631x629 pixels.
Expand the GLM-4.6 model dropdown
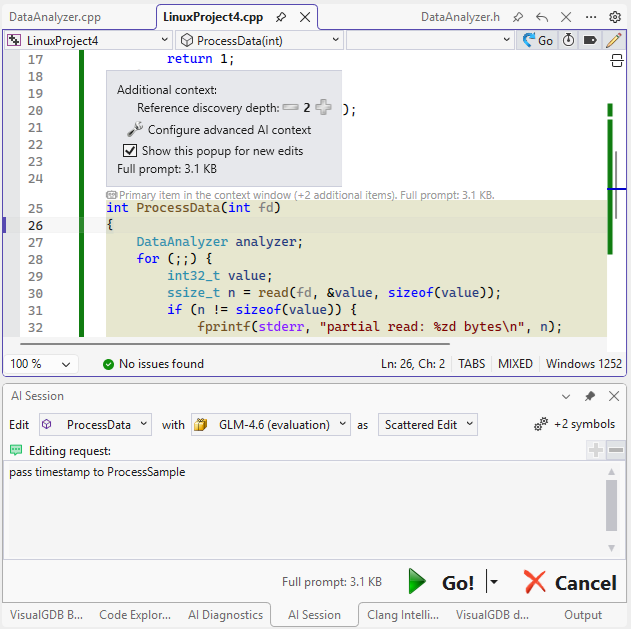coord(271,424)
